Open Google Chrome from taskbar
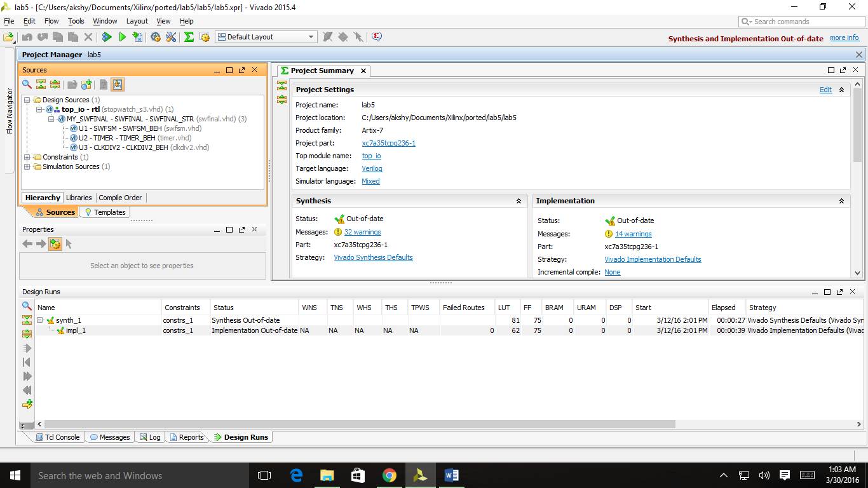The image size is (868, 488). (389, 475)
